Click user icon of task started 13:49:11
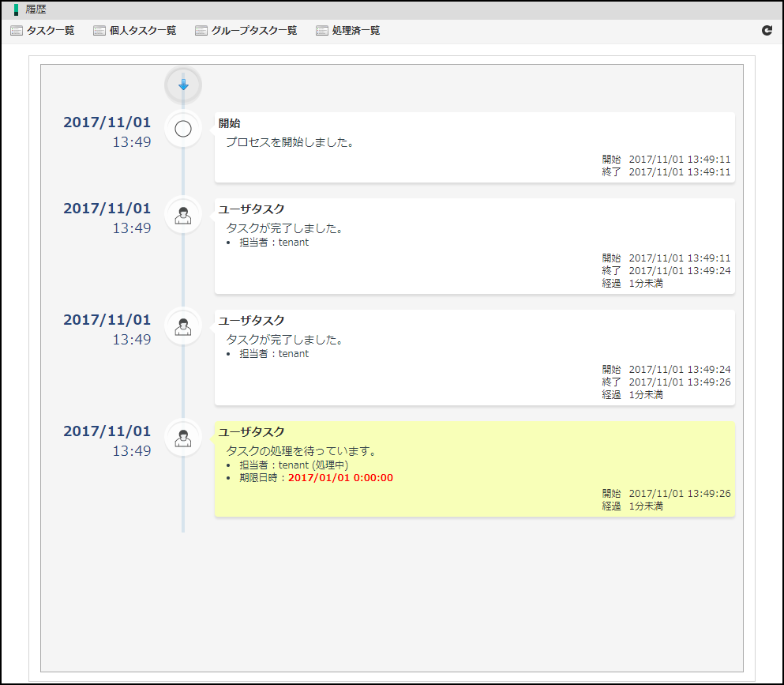 click(183, 215)
